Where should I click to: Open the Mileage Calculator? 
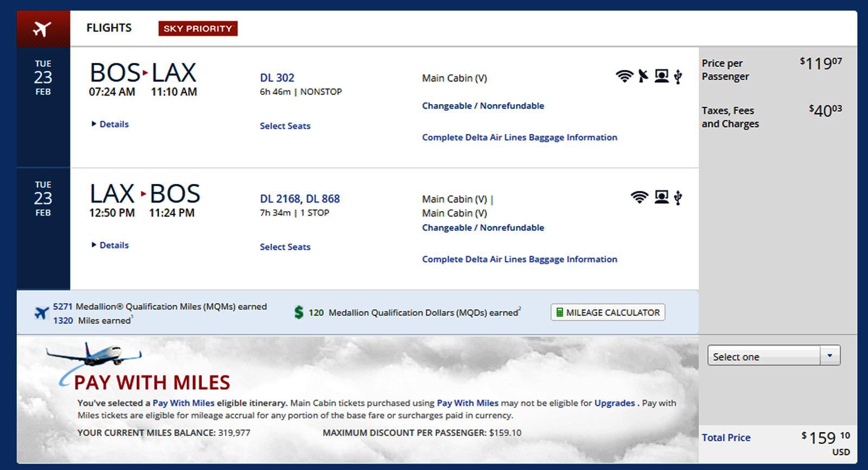coord(608,313)
